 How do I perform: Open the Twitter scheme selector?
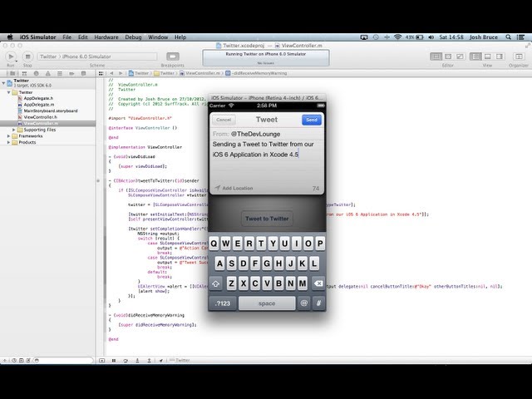[x=48, y=57]
